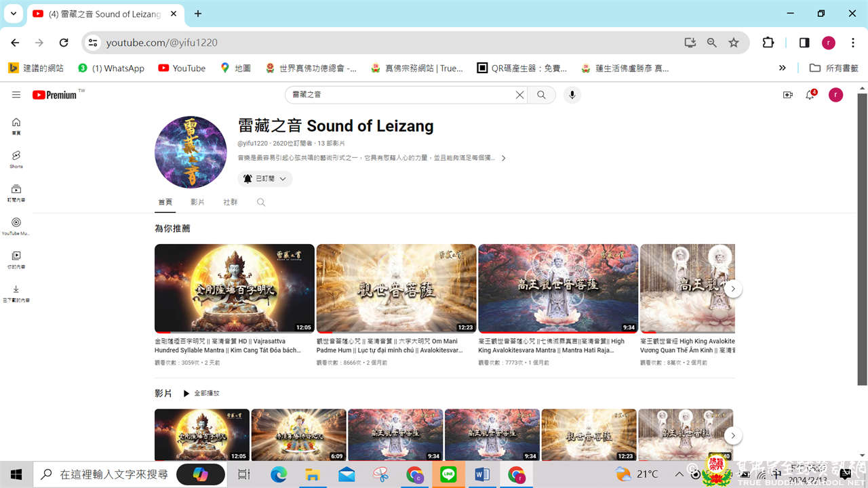Show next recommended videos with arrow
Viewport: 868px width, 488px height.
pyautogui.click(x=732, y=289)
